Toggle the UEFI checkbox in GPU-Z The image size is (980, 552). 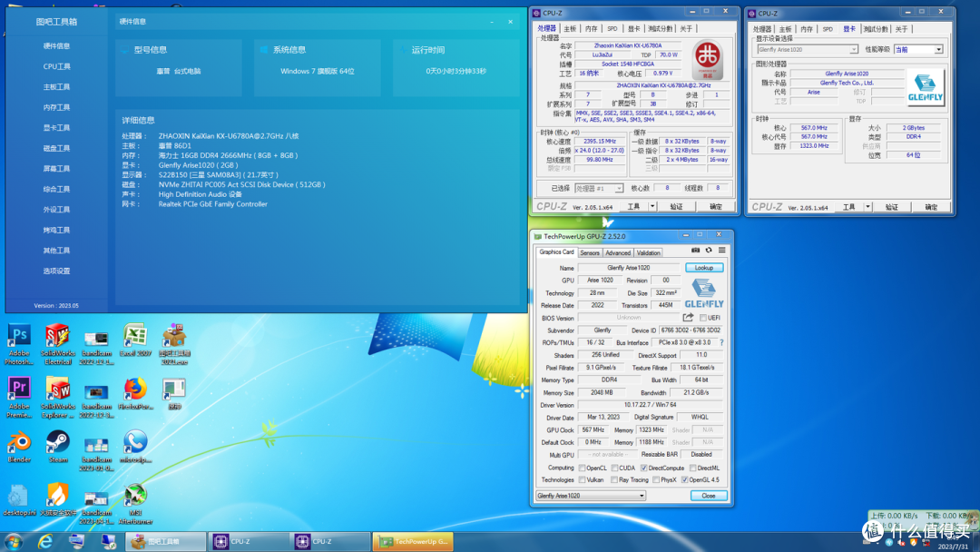pyautogui.click(x=703, y=318)
